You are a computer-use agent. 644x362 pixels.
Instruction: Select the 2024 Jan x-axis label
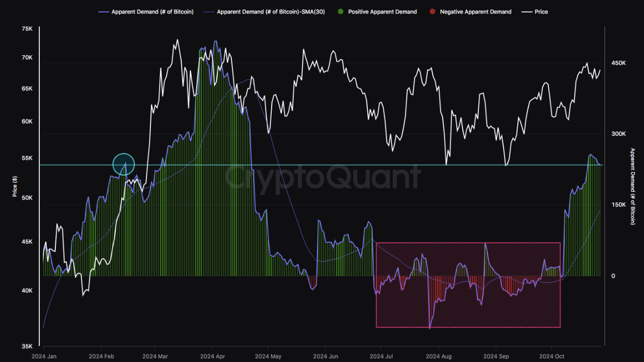[x=45, y=355]
